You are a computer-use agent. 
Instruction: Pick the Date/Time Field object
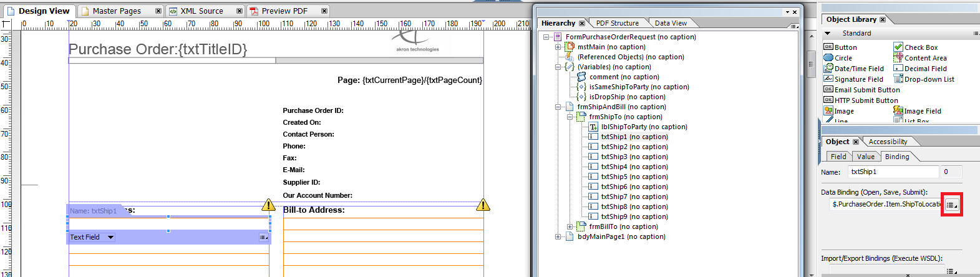pos(853,69)
